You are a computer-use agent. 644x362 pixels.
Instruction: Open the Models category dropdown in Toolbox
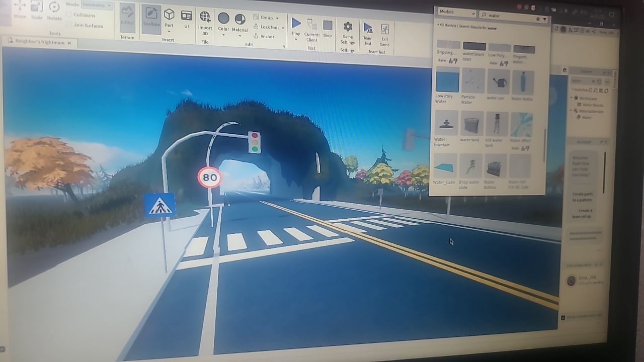pyautogui.click(x=456, y=13)
